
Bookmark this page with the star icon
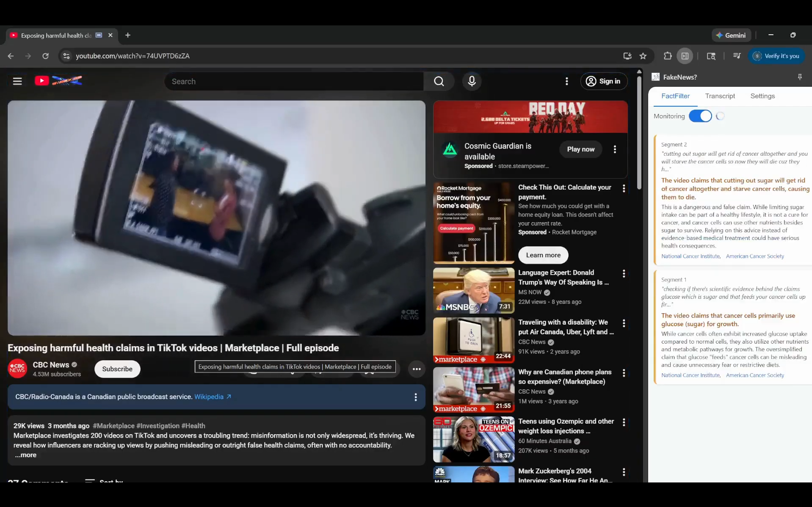(x=643, y=56)
